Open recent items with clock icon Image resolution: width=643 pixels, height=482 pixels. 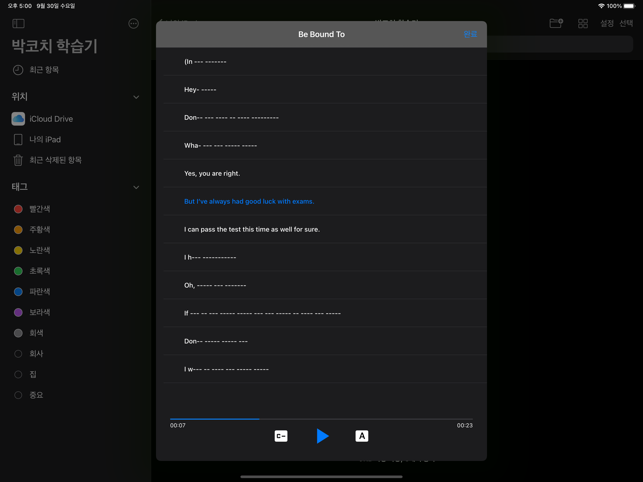(x=35, y=70)
